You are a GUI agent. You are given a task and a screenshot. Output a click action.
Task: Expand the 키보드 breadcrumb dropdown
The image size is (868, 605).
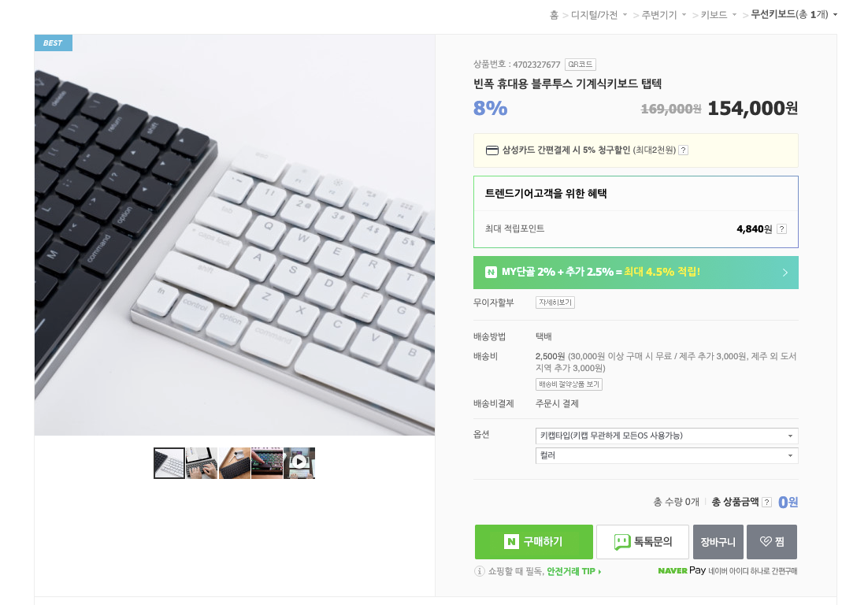tap(735, 15)
